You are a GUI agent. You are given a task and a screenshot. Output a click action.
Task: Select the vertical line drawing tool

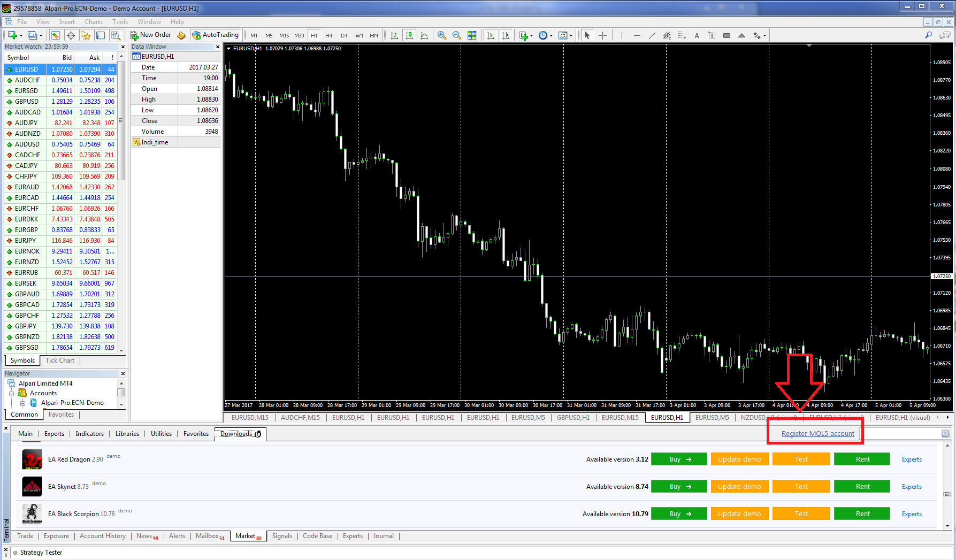[x=622, y=35]
